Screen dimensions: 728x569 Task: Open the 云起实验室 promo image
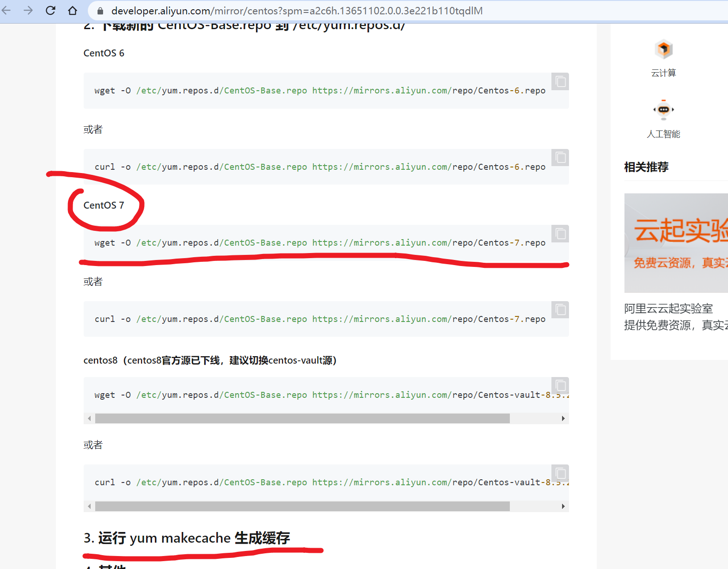coord(676,243)
